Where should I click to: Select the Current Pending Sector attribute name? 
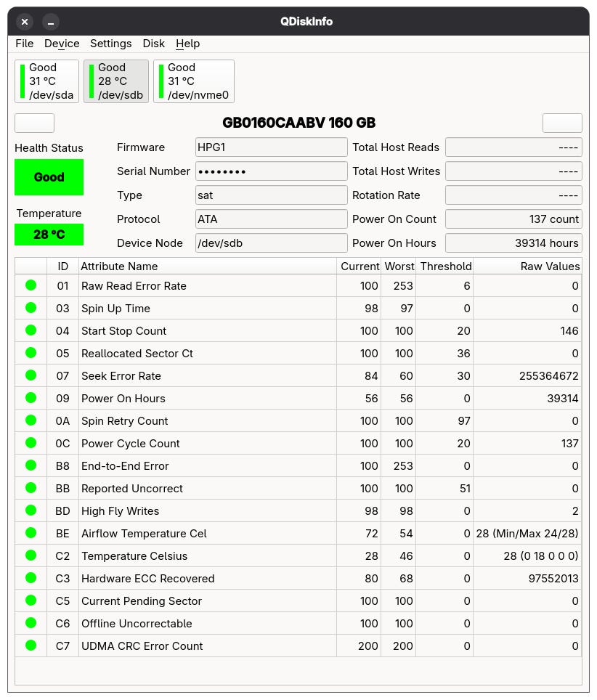pyautogui.click(x=142, y=601)
